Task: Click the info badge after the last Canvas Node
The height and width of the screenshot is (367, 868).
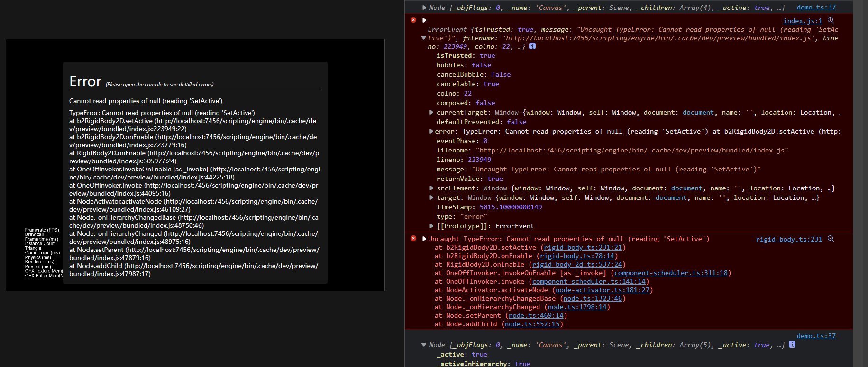Action: [x=792, y=344]
